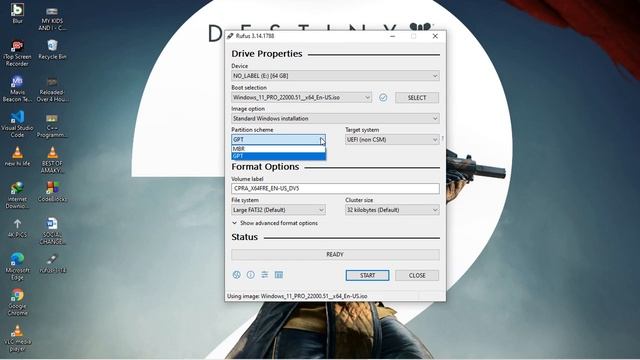Screen dimensions: 640x360
Task: Click the Rufus title bar app icon
Action: coord(230,36)
